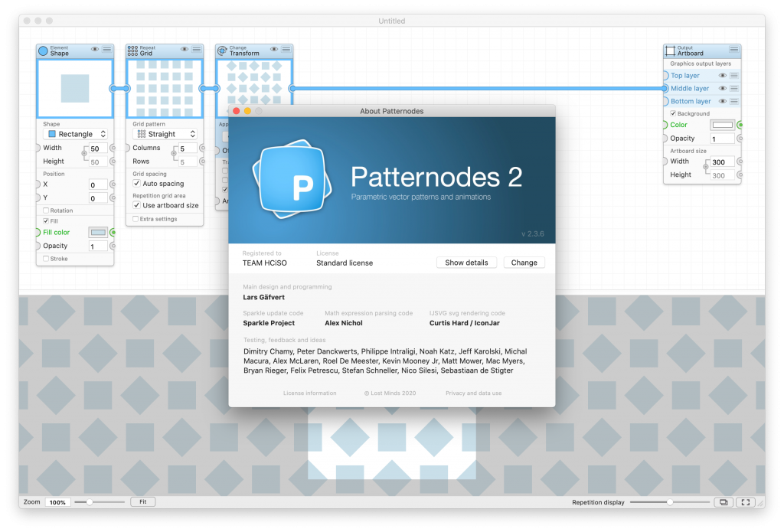
Task: Click the Artboard size link icon
Action: coord(705,167)
